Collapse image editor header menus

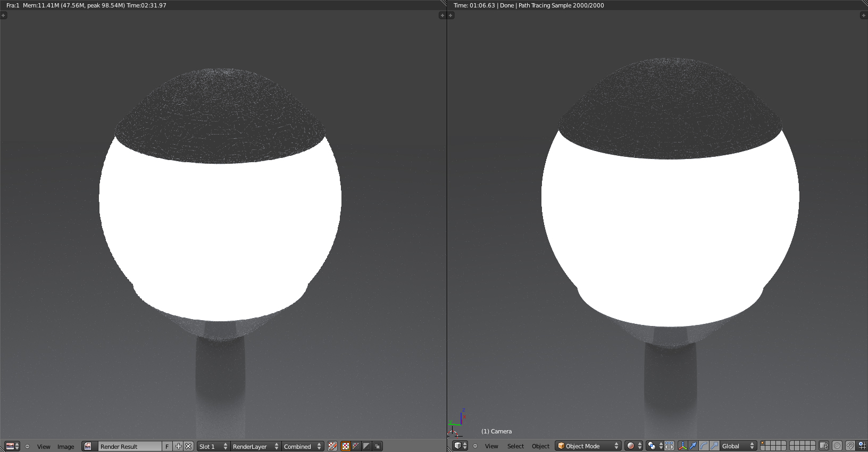[28, 446]
